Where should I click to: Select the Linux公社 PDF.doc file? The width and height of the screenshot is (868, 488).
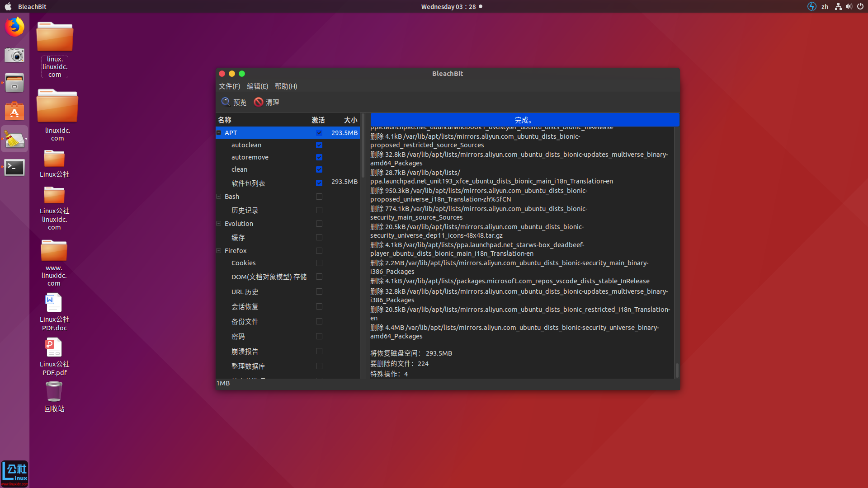[x=54, y=312]
